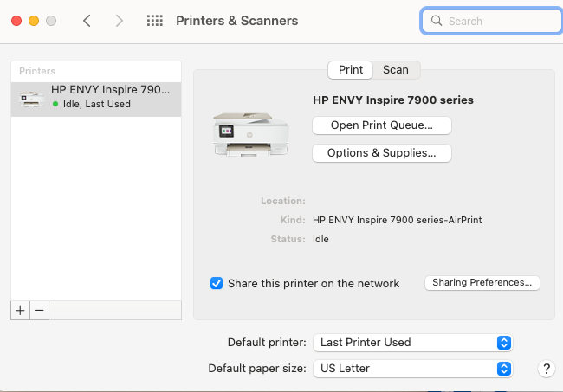563x392 pixels.
Task: Click the yellow minimize window button
Action: click(34, 21)
